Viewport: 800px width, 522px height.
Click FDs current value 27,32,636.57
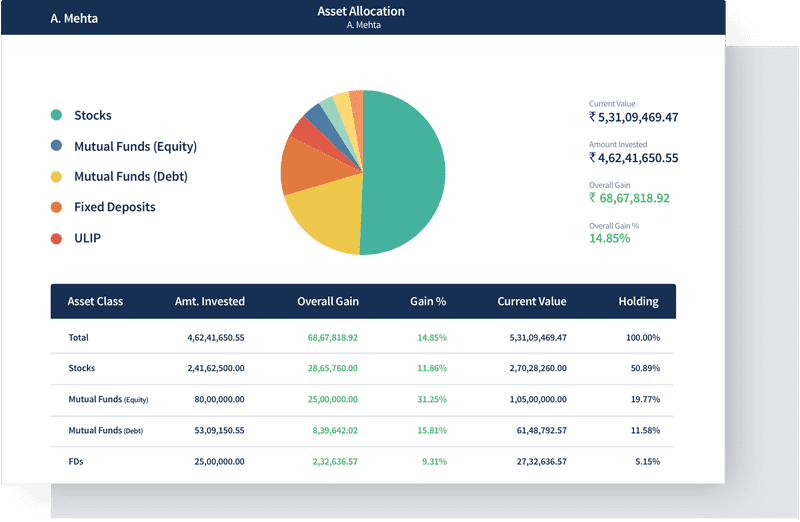click(x=542, y=461)
